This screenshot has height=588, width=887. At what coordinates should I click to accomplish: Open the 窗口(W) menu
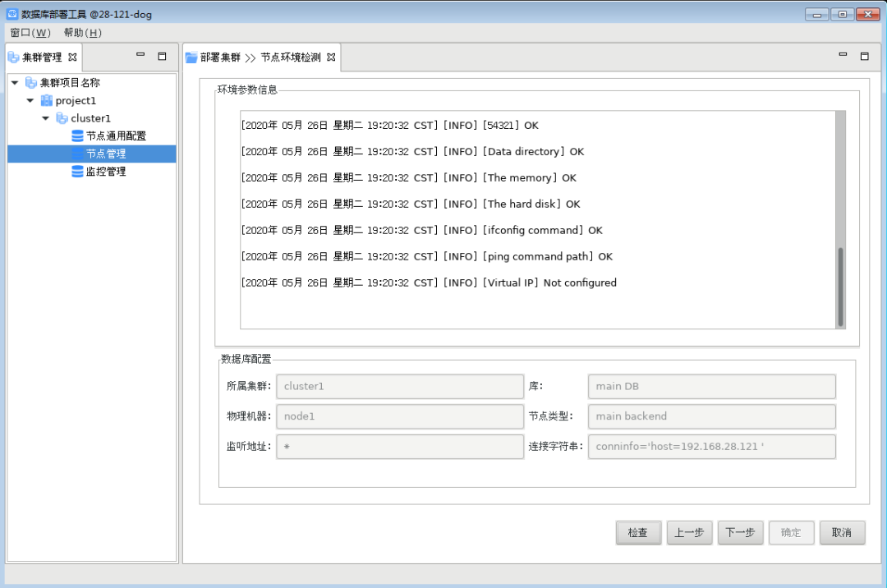(x=30, y=33)
